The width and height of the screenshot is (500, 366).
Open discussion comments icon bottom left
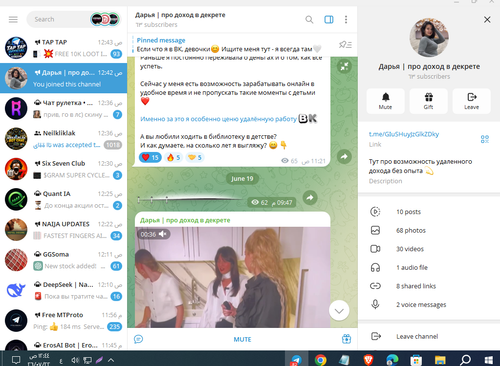tap(138, 339)
